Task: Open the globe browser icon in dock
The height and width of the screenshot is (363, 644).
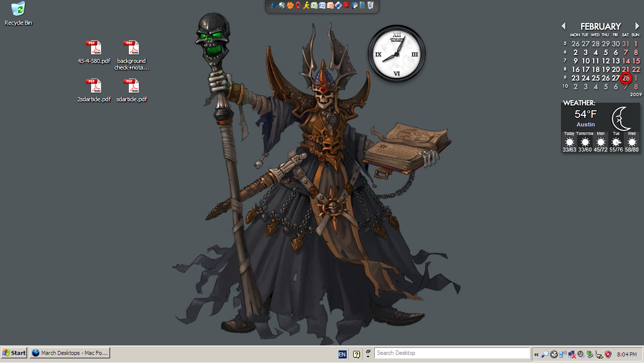Action: (x=282, y=6)
